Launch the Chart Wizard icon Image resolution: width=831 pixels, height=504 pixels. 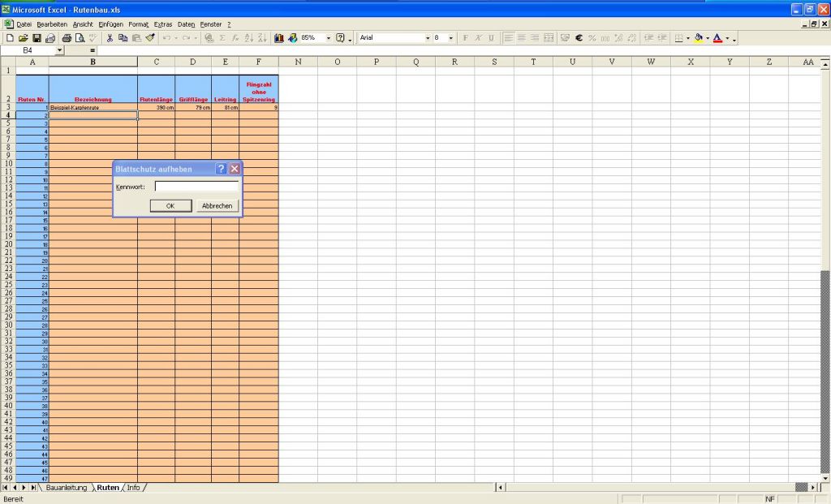click(x=279, y=38)
